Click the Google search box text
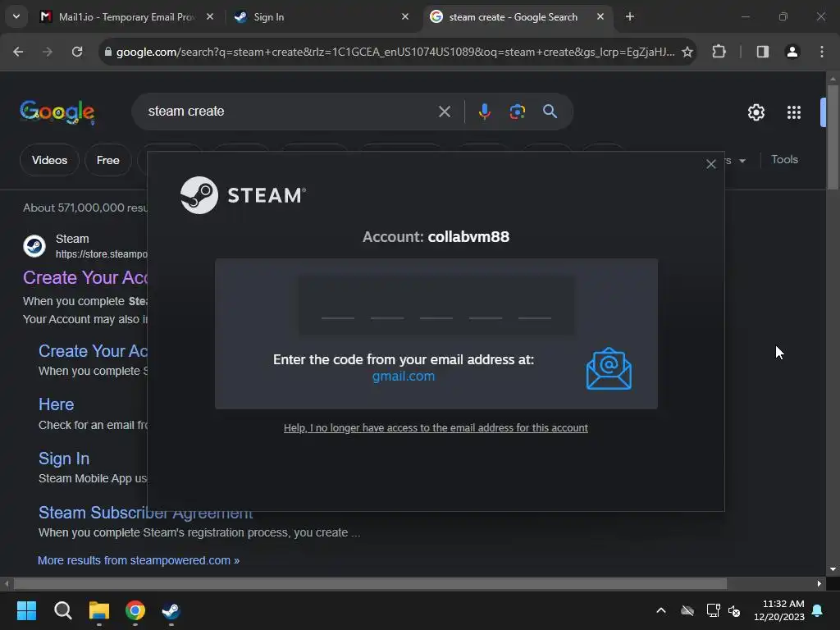Screen dimensions: 840x630 [x=186, y=112]
